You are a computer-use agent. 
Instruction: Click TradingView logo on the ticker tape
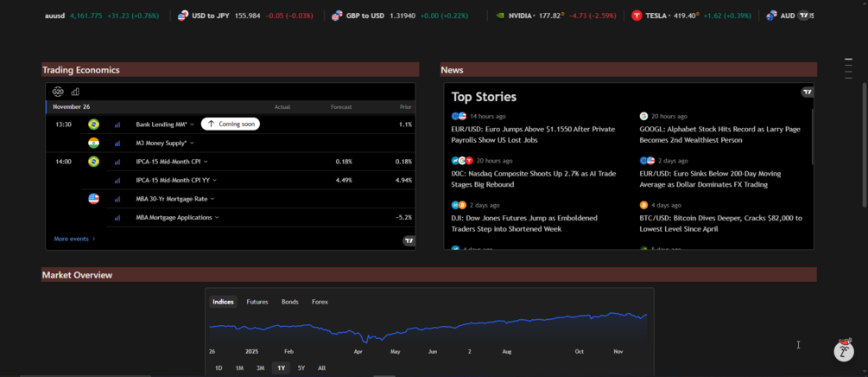(804, 16)
